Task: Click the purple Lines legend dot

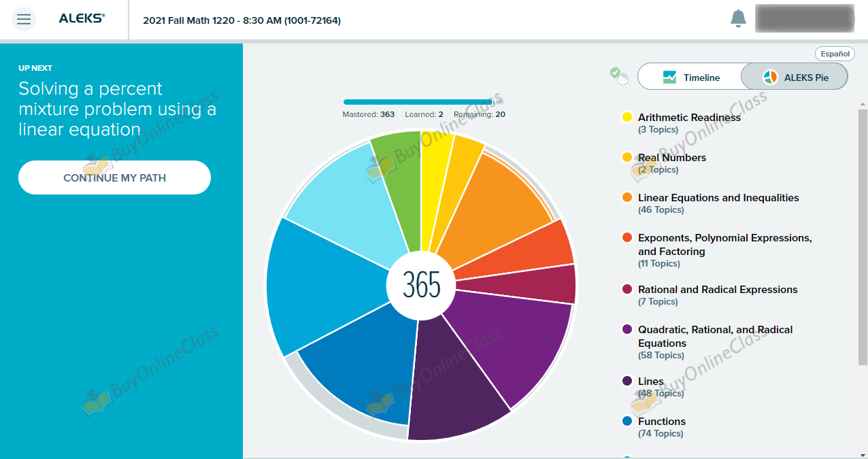Action: pos(627,381)
